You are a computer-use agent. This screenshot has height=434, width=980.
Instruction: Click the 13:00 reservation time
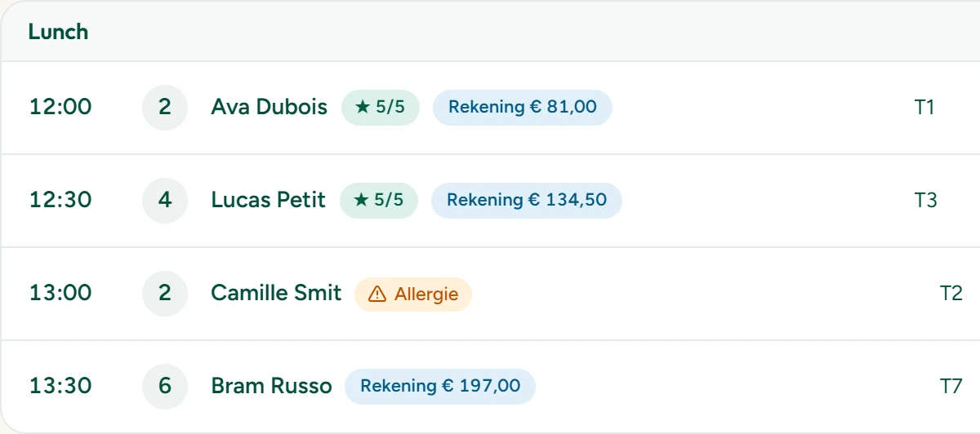click(60, 294)
